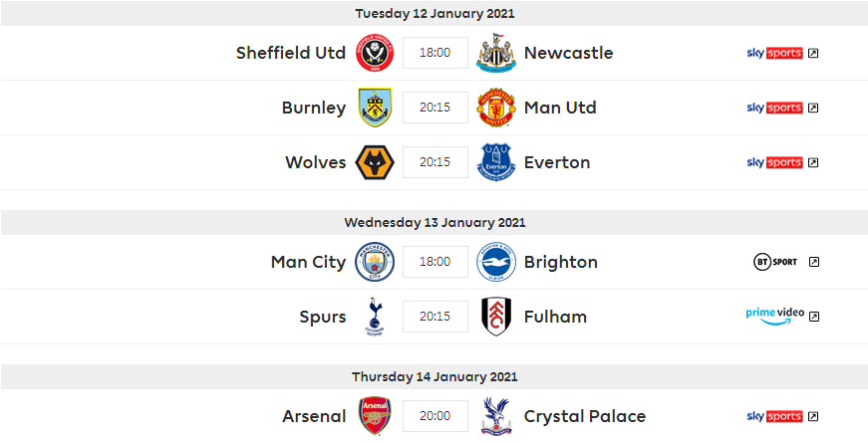Click the Crystal Palace team name
Image resolution: width=868 pixels, height=443 pixels.
[x=584, y=416]
